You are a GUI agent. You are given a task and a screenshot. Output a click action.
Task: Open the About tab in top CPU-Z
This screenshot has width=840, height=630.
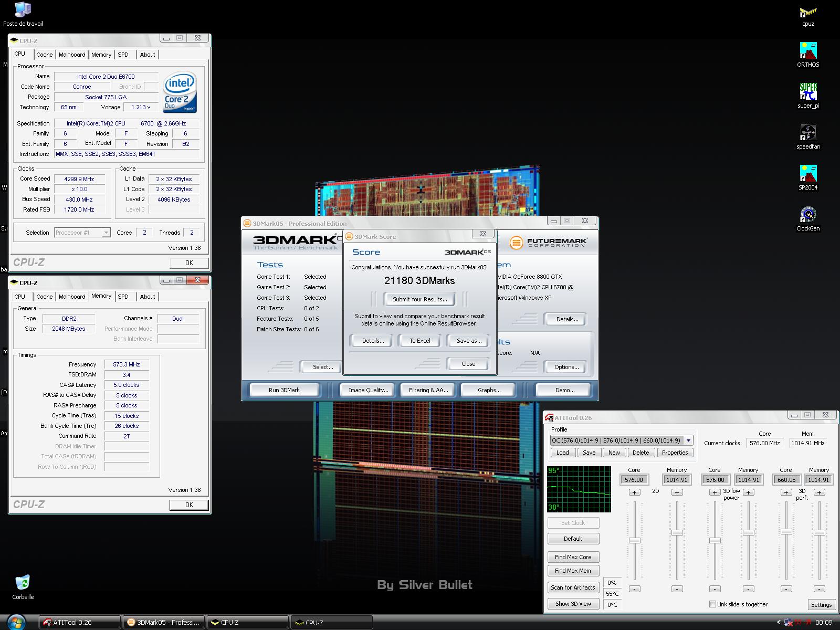(x=148, y=55)
